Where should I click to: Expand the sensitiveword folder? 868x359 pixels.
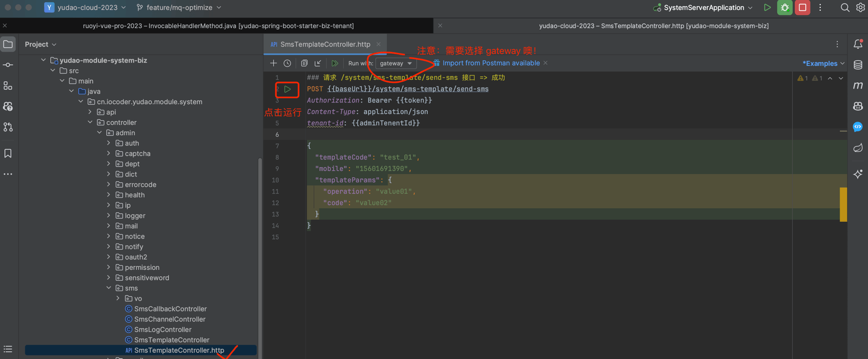tap(109, 278)
